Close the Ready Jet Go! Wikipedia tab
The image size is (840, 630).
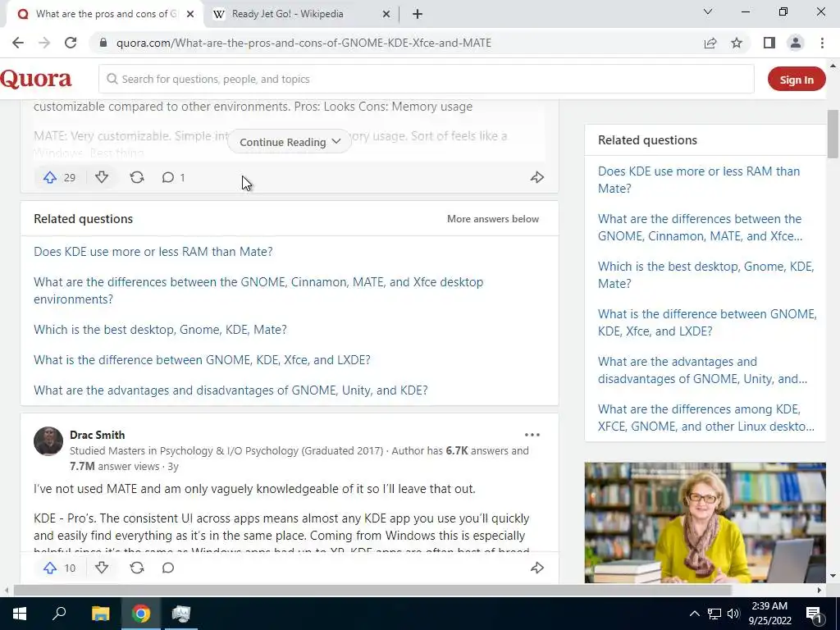pyautogui.click(x=386, y=15)
